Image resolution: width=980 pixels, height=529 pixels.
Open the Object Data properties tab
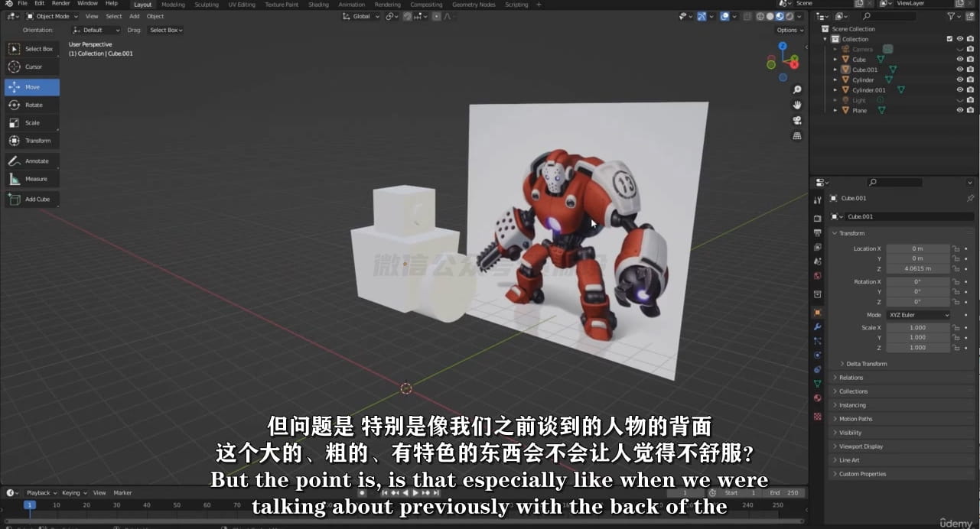pos(817,384)
